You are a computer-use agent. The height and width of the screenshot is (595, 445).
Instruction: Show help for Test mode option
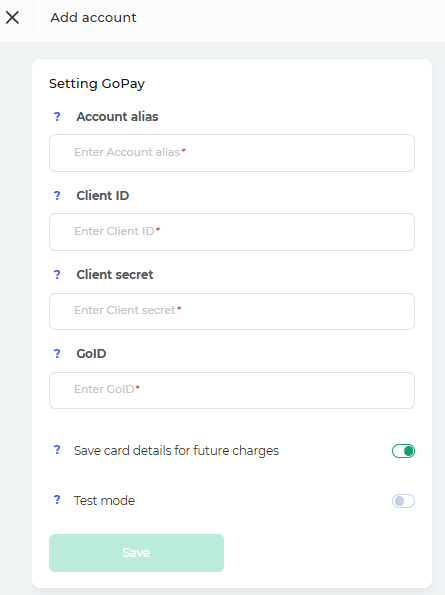click(x=57, y=500)
